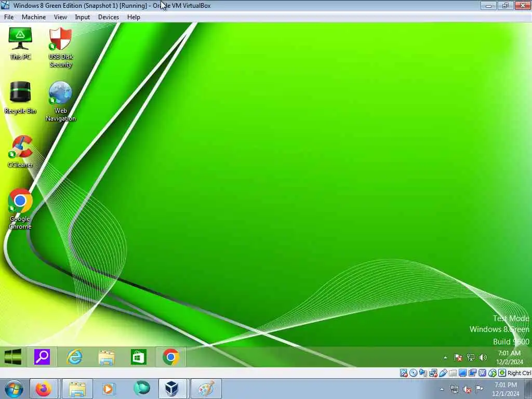Open the guest Windows 8 Start button

(x=13, y=357)
